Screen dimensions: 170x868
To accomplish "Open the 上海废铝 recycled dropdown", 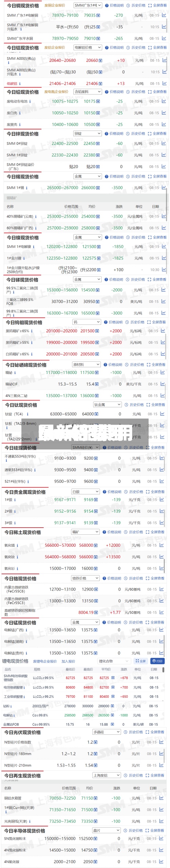I will 107,776.
